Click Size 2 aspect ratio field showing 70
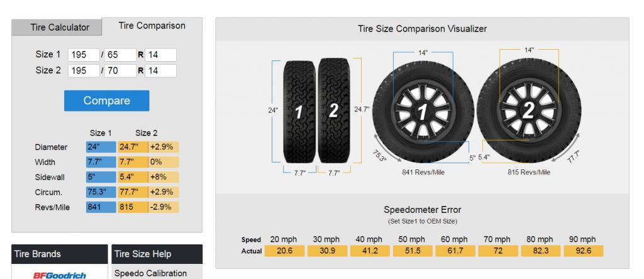Screen dimensions: 644x279 coord(121,71)
